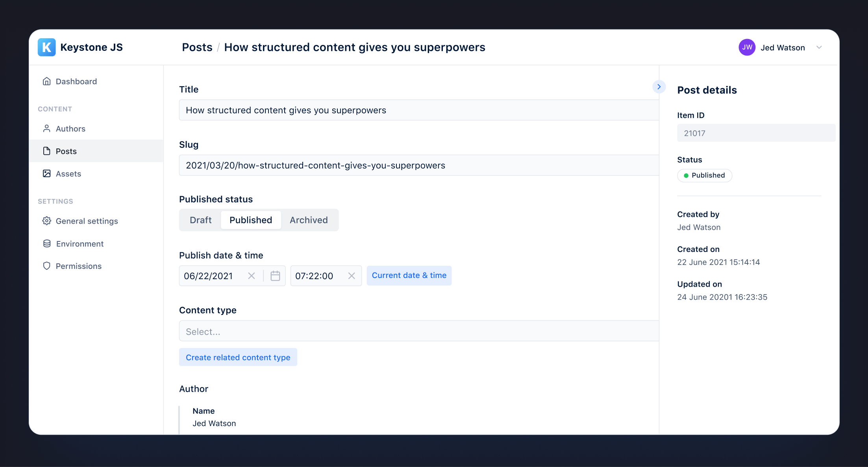Select the Draft published status
This screenshot has width=868, height=467.
200,220
